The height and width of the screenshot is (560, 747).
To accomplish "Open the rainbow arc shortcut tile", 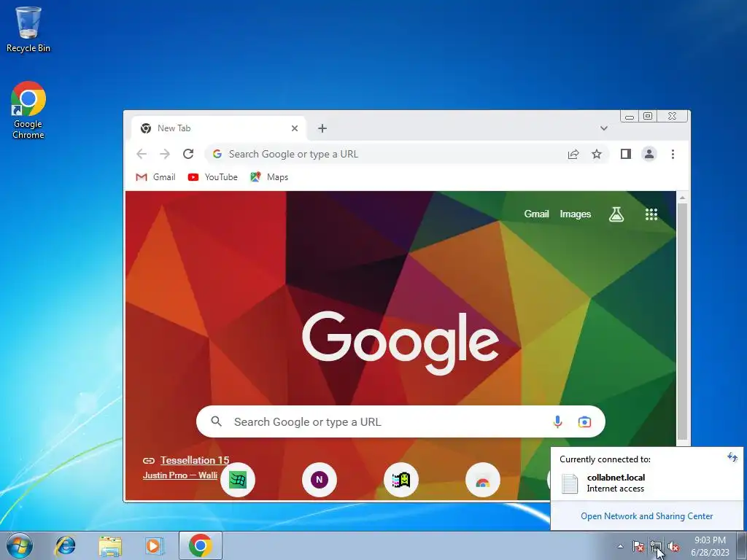I will click(x=483, y=480).
